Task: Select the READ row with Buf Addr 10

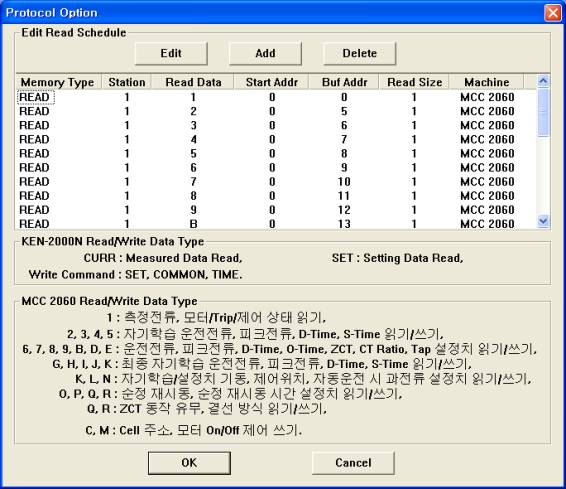Action: [x=276, y=182]
